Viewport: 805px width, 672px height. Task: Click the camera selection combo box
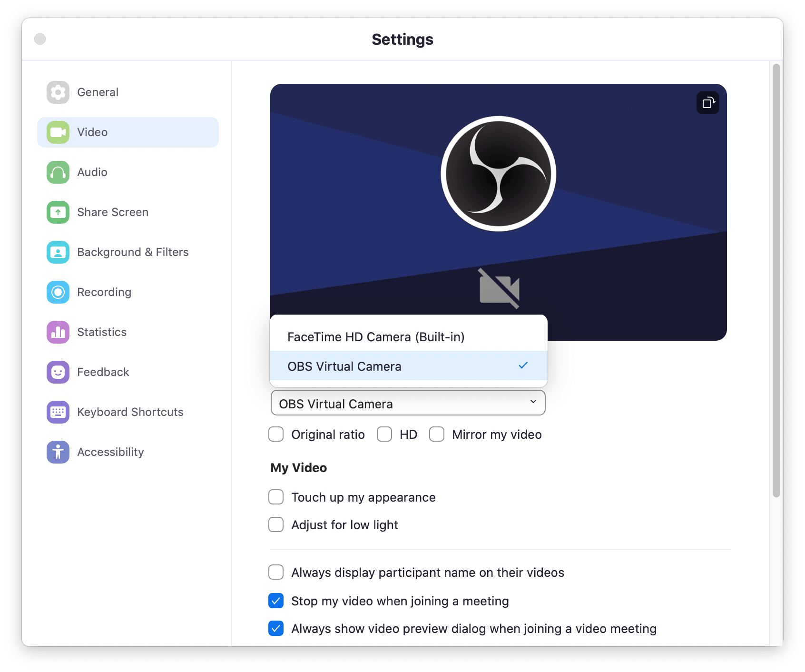[408, 404]
